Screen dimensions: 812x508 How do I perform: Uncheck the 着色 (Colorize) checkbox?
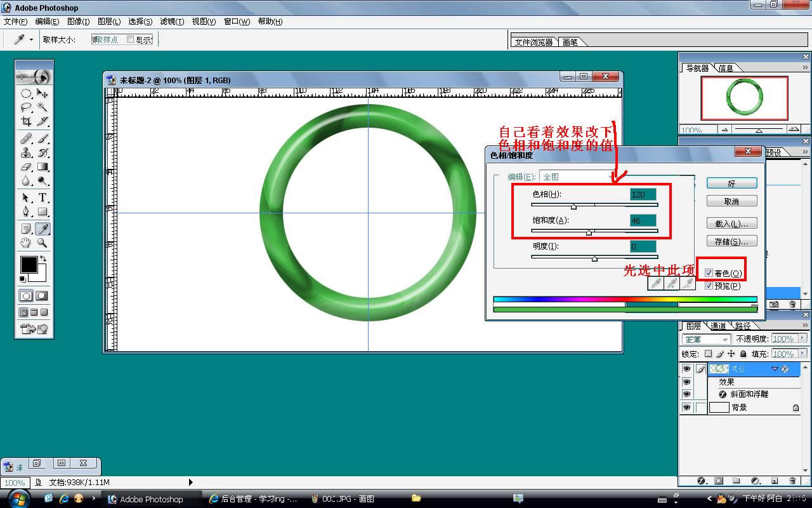709,273
